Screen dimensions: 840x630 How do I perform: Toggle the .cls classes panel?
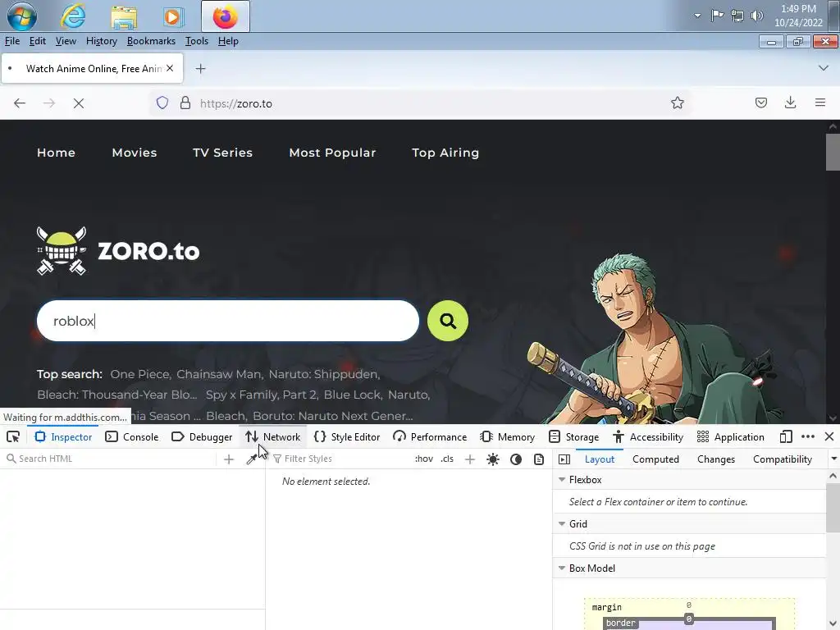[x=447, y=459]
